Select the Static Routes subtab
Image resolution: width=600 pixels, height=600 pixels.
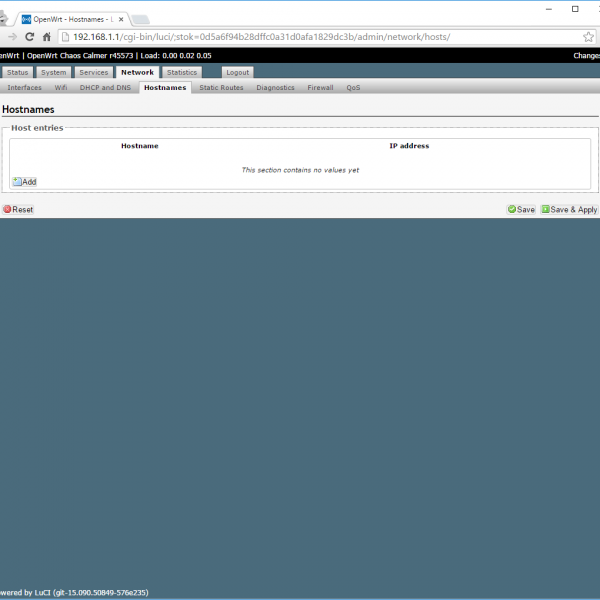point(221,88)
